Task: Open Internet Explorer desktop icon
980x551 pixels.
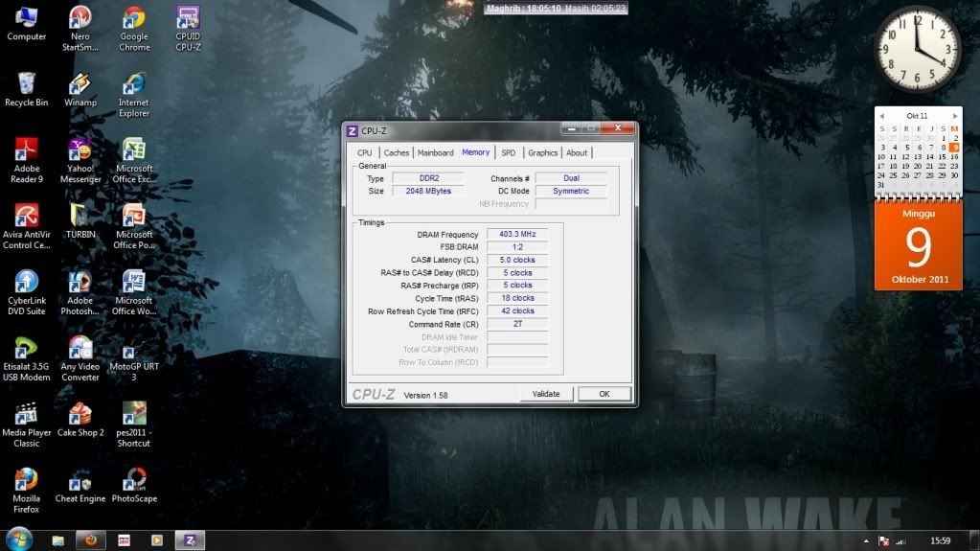Action: tap(134, 95)
